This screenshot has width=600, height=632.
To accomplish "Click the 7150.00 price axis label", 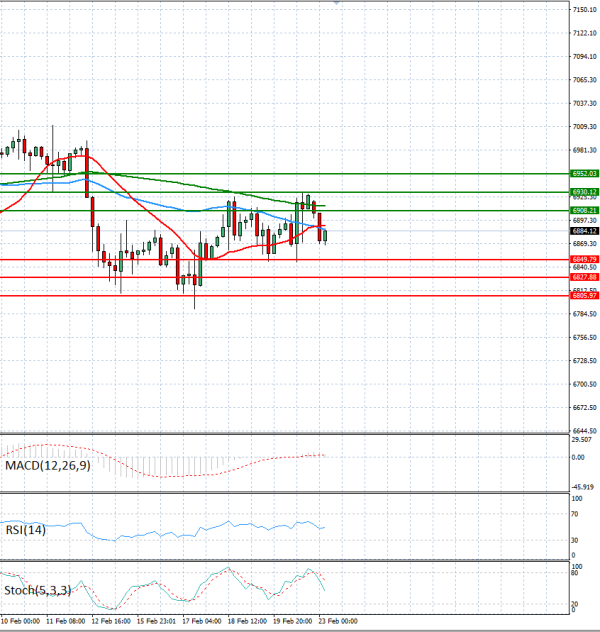I will coord(584,9).
